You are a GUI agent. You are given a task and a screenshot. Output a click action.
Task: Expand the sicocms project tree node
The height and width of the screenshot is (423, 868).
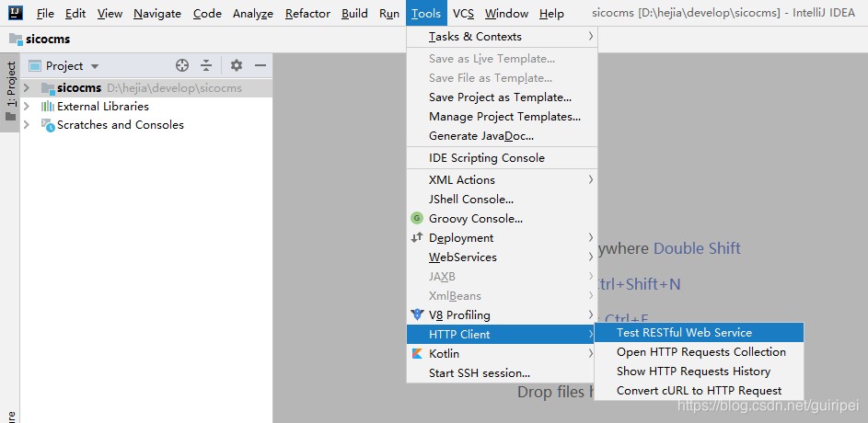(x=27, y=88)
